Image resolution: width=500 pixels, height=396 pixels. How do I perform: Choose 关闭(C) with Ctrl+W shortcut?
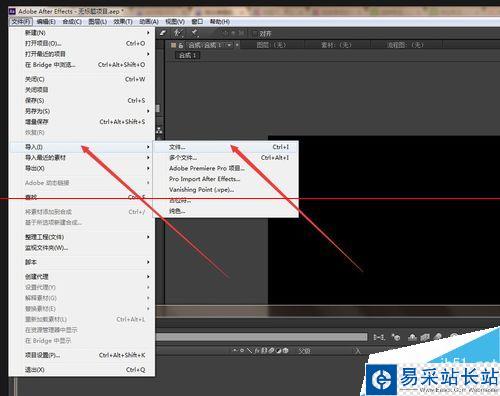(x=82, y=79)
